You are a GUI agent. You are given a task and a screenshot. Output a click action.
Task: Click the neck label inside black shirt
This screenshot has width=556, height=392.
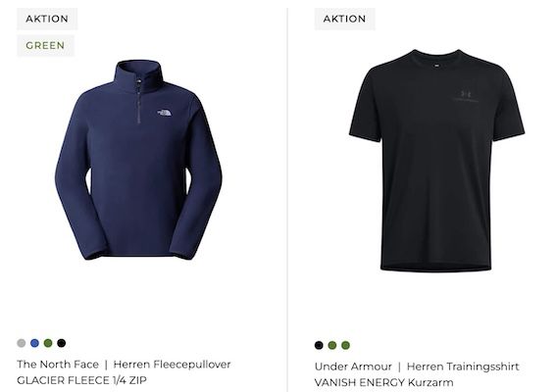coord(435,66)
